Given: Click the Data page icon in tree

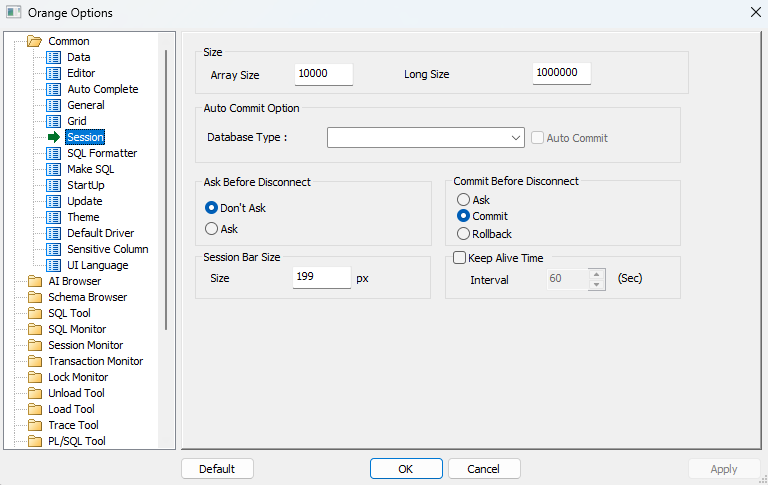Looking at the screenshot, I should (x=53, y=57).
